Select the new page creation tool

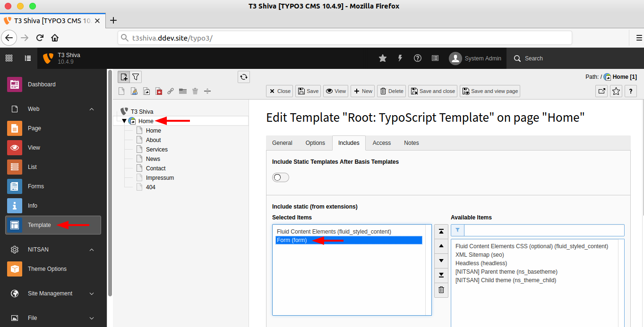[124, 76]
